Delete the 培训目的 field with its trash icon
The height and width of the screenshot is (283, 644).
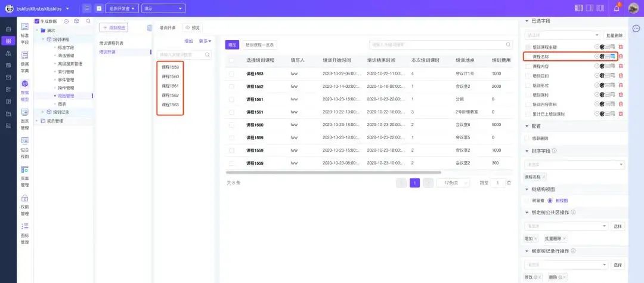[621, 76]
